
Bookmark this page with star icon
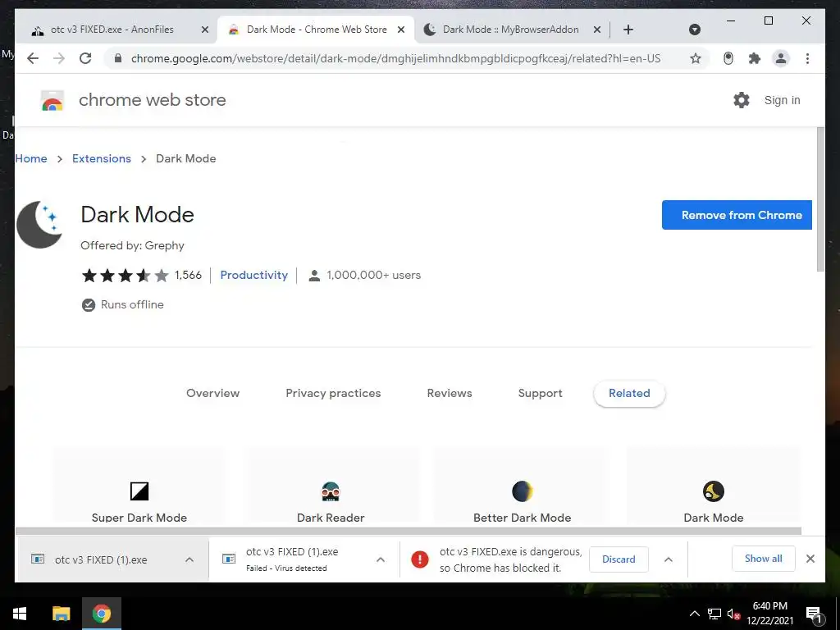(696, 58)
